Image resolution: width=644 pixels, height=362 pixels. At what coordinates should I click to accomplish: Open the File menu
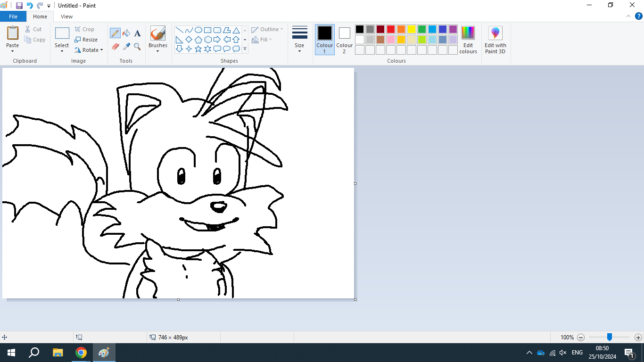(13, 16)
